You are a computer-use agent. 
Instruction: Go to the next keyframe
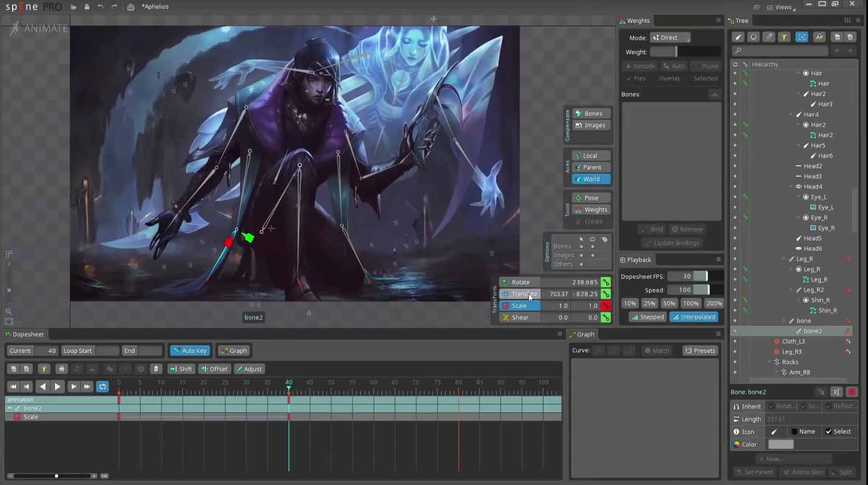(x=74, y=387)
